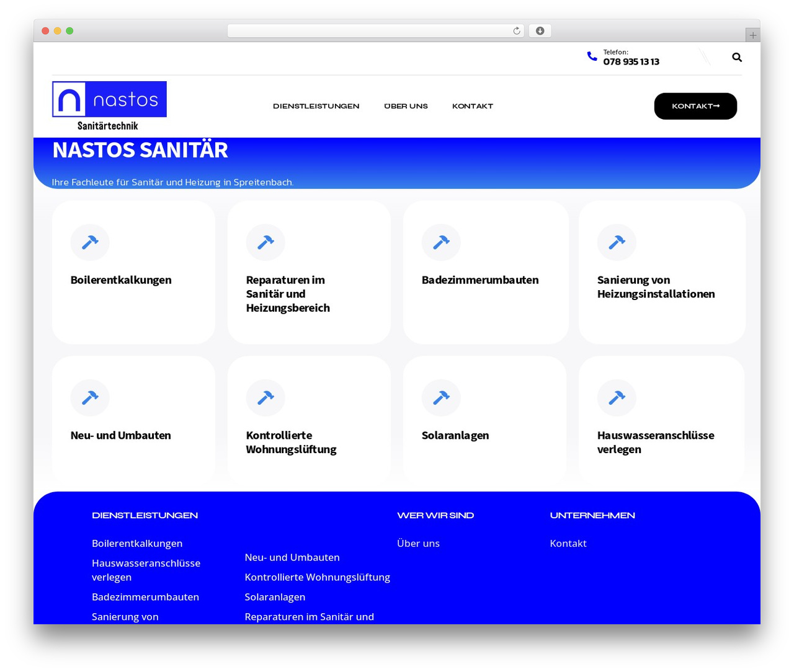794x672 pixels.
Task: Open the Boilerentkalkungen card title
Action: (121, 280)
